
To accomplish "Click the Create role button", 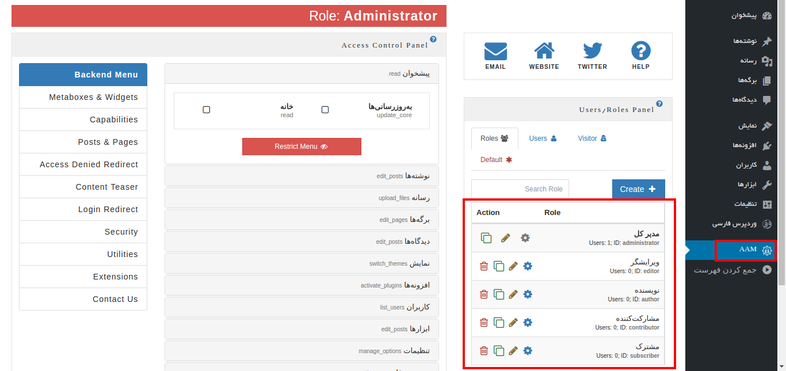I will click(x=638, y=189).
